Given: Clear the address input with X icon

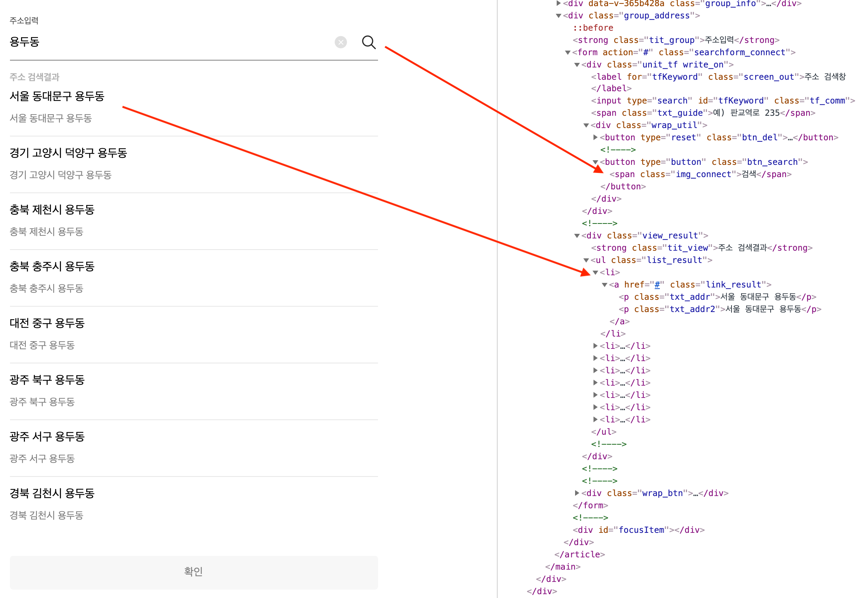Looking at the screenshot, I should point(340,42).
